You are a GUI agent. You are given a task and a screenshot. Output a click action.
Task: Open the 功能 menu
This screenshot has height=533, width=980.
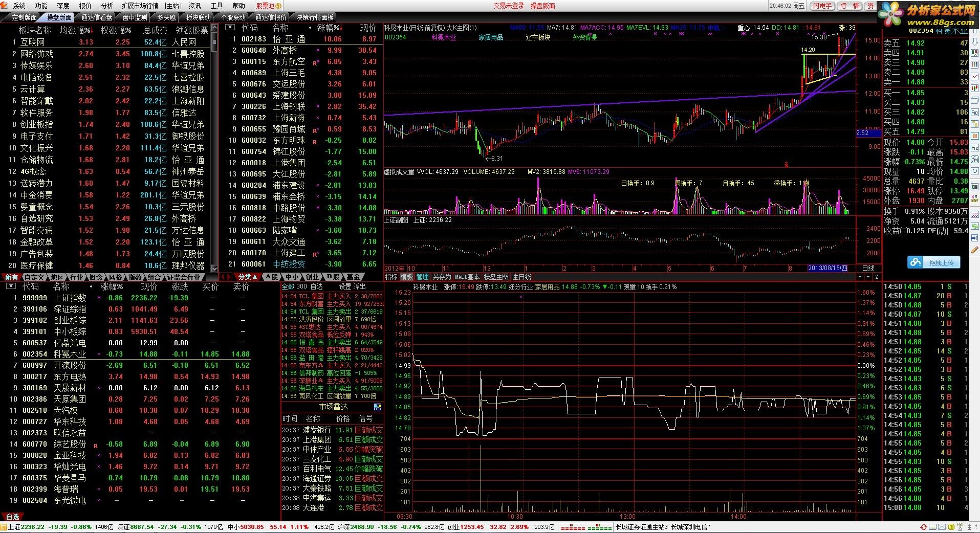[x=41, y=6]
